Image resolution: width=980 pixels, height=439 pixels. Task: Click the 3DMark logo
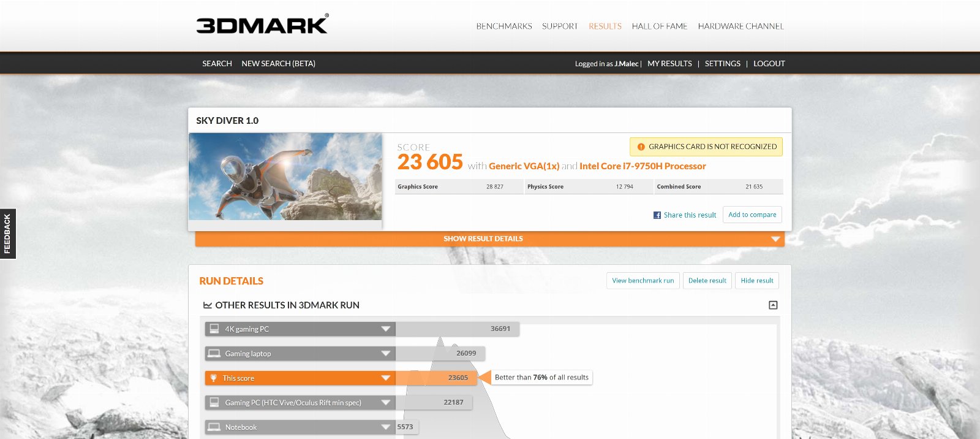[x=262, y=25]
